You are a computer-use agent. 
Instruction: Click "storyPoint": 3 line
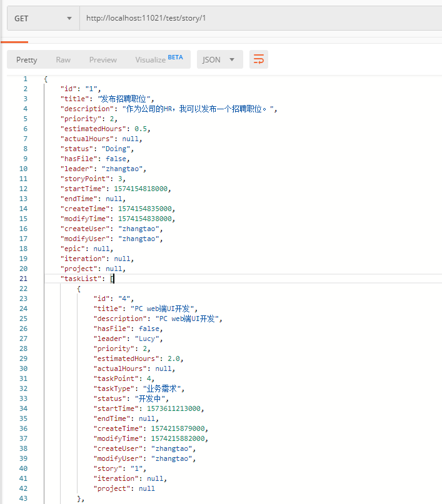click(x=93, y=179)
